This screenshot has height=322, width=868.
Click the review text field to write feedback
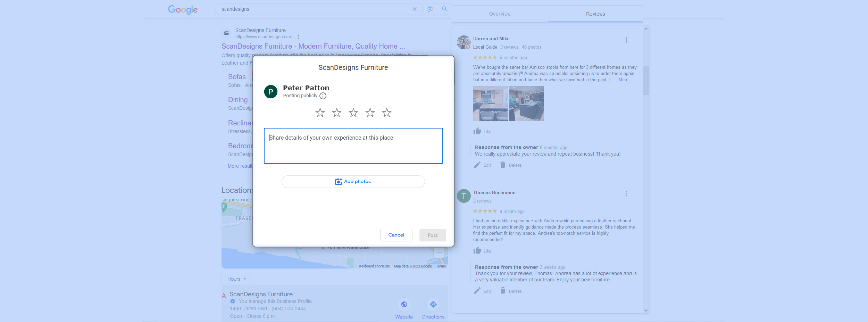(x=353, y=146)
